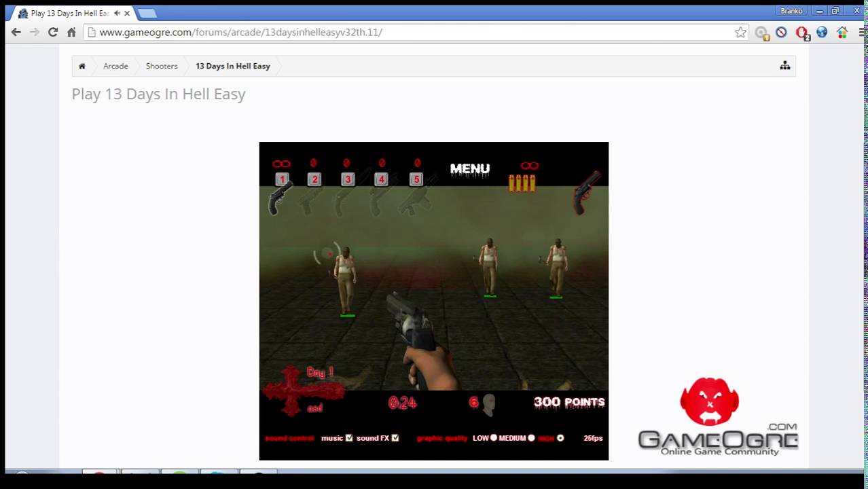Bookmark this page with the star

pos(740,32)
